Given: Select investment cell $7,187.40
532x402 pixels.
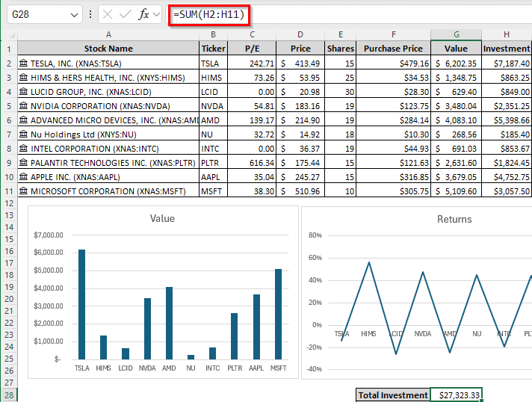Looking at the screenshot, I should point(507,63).
